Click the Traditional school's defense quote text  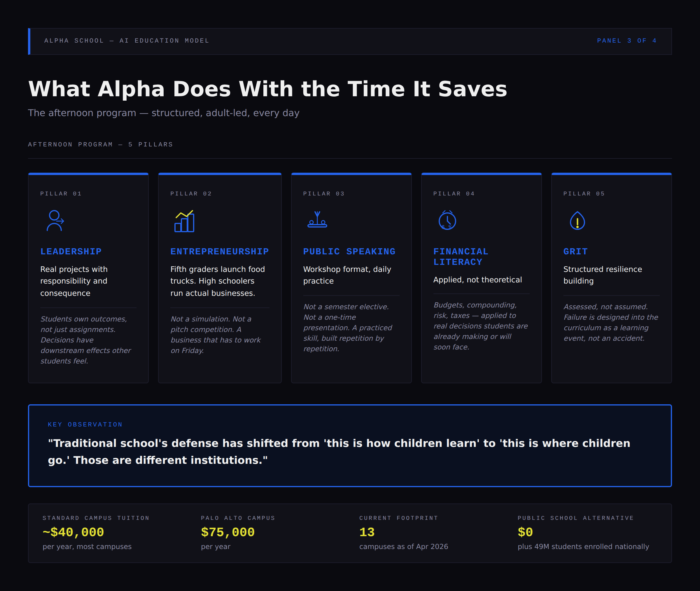339,452
